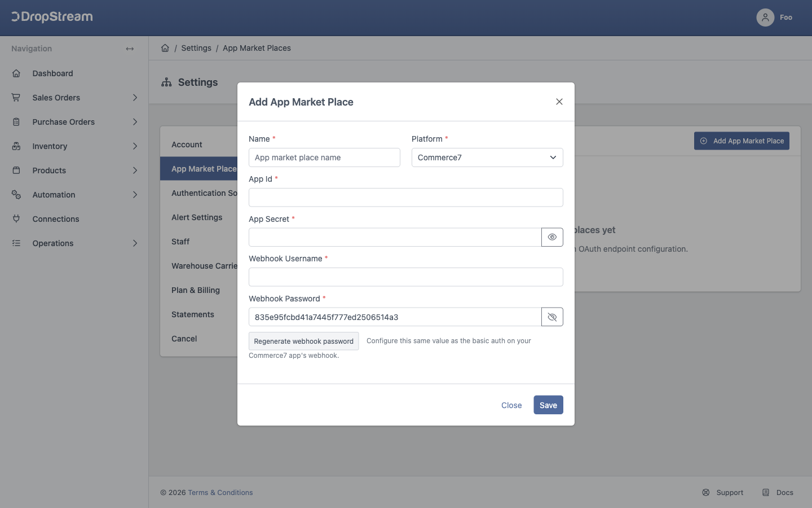The image size is (812, 508).
Task: Hide the Webhook Password value
Action: [552, 317]
